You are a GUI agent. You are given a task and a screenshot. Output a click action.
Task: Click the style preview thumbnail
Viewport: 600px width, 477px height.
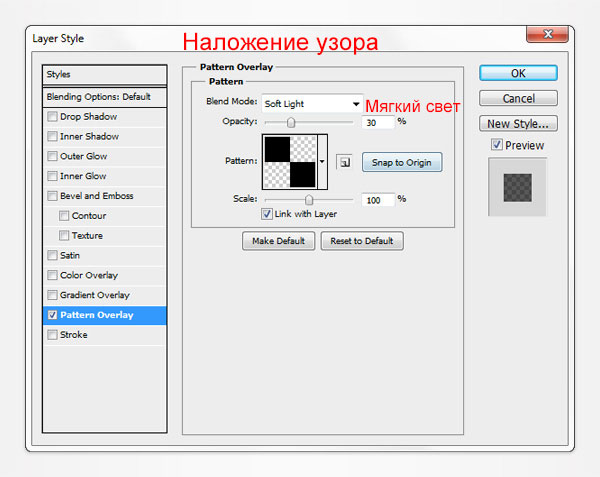517,187
